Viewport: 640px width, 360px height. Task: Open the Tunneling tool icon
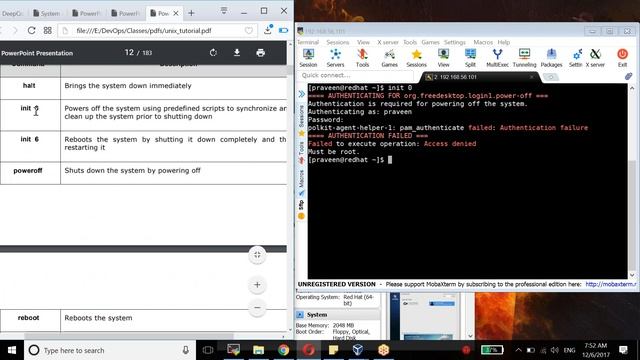pyautogui.click(x=524, y=58)
